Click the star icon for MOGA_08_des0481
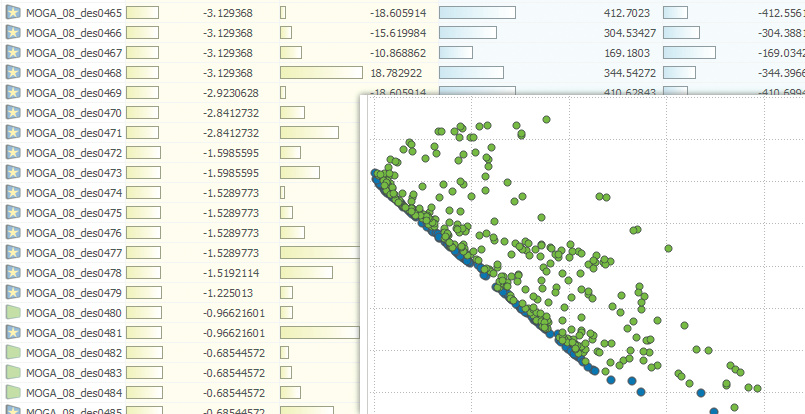The height and width of the screenshot is (414, 805). pyautogui.click(x=13, y=332)
